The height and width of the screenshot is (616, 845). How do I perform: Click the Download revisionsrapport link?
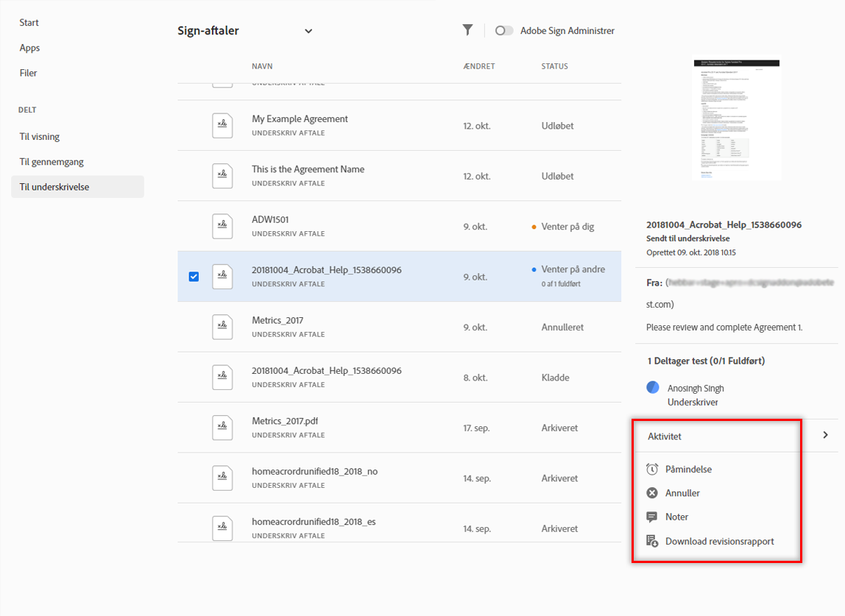tap(719, 542)
